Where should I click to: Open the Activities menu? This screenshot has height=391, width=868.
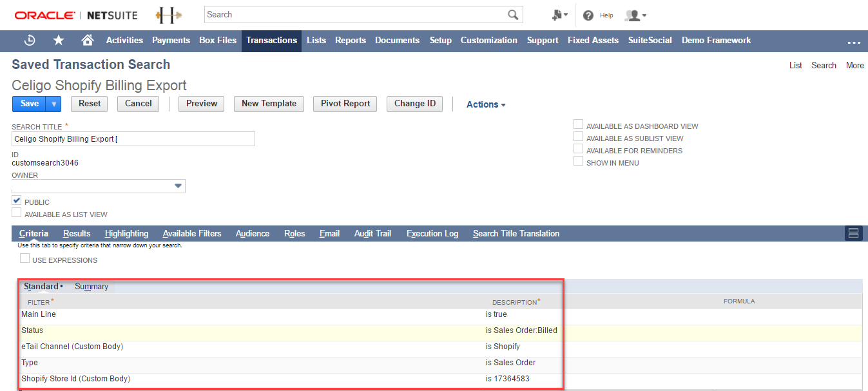click(124, 40)
